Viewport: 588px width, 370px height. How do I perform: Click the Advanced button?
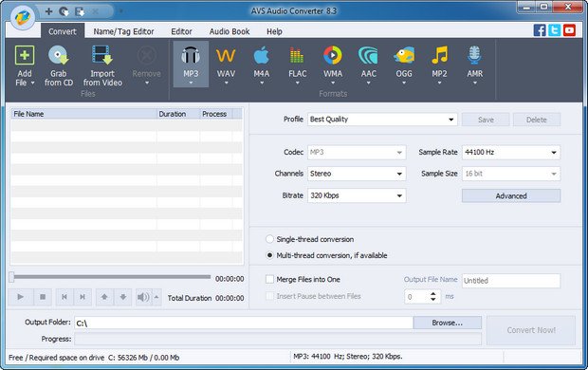pos(511,195)
